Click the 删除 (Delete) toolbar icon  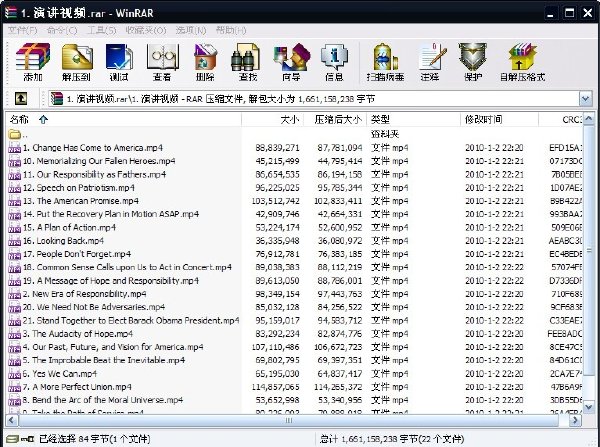(205, 57)
